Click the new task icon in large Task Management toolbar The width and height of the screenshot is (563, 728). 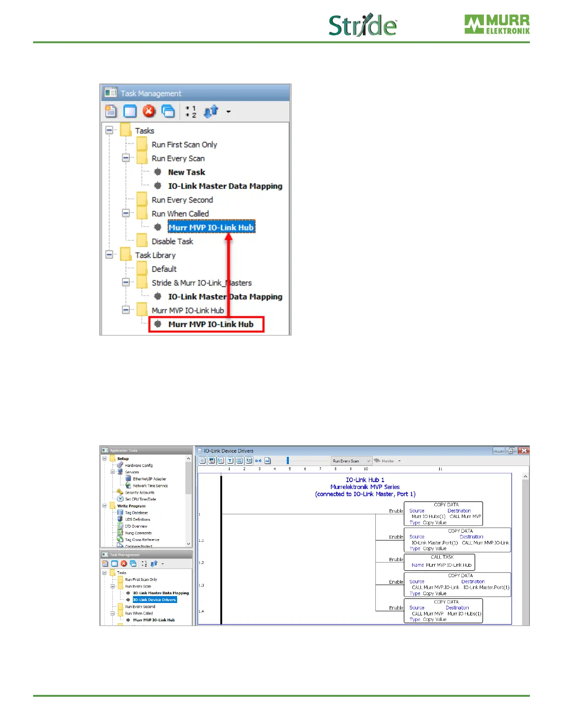pos(111,111)
